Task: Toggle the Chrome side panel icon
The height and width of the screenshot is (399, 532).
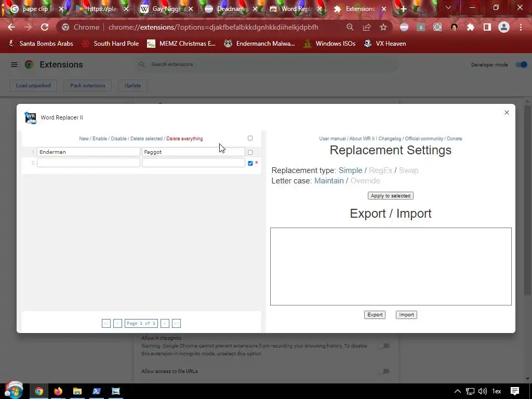Action: (x=487, y=27)
